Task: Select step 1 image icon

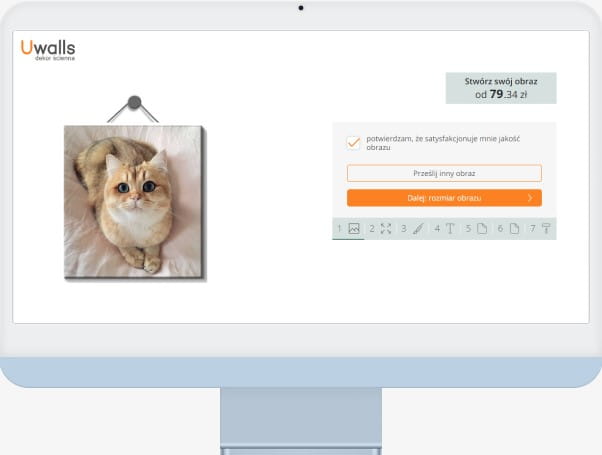Action: [x=354, y=229]
